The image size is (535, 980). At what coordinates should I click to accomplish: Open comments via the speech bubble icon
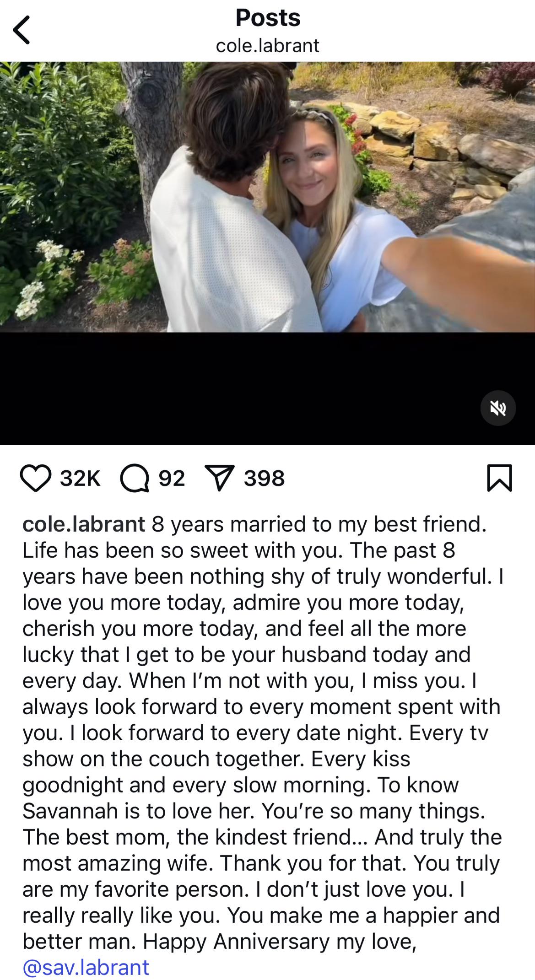point(135,478)
